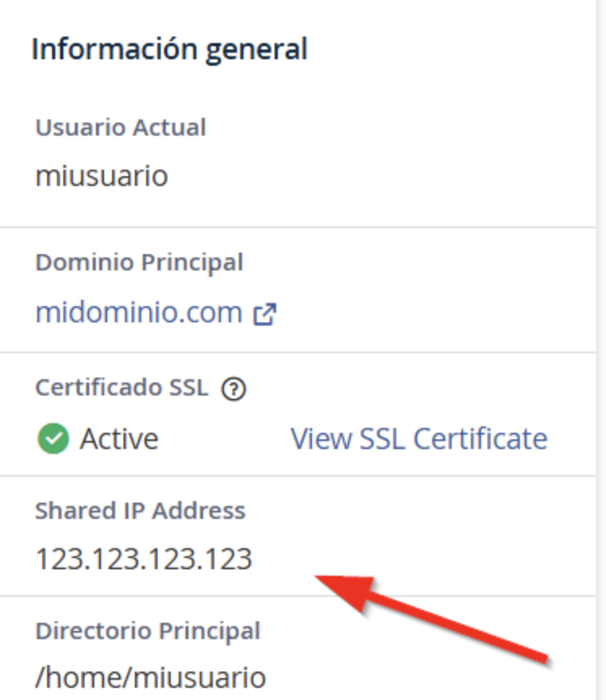The width and height of the screenshot is (606, 700).
Task: Open the midominio.com external link icon
Action: point(265,314)
